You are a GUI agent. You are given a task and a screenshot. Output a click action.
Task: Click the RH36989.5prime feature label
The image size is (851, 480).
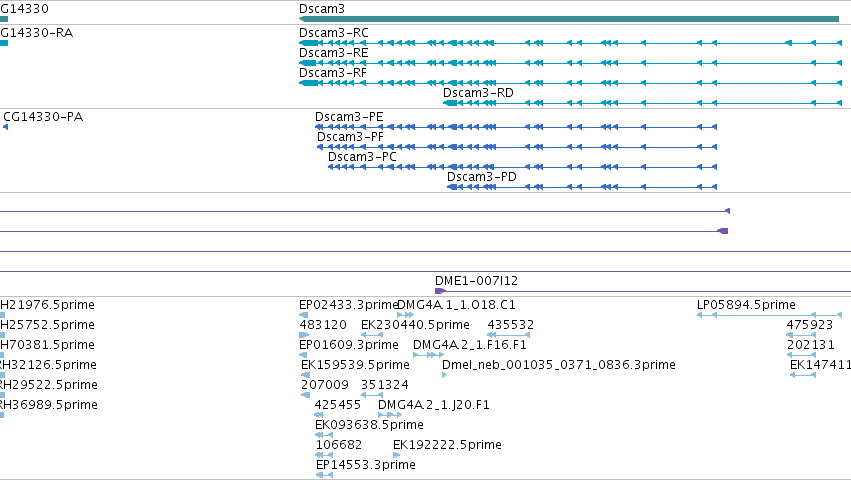click(49, 405)
